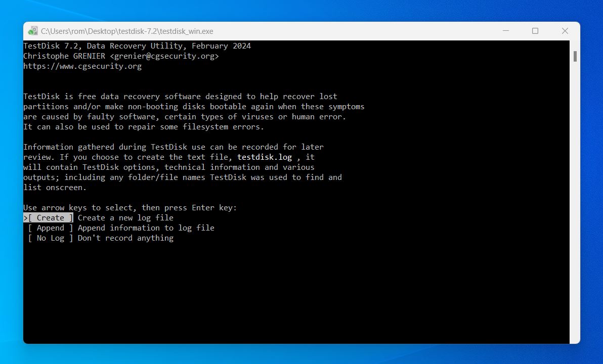The height and width of the screenshot is (364, 603).
Task: Minimize the TestDisk console window
Action: click(506, 31)
